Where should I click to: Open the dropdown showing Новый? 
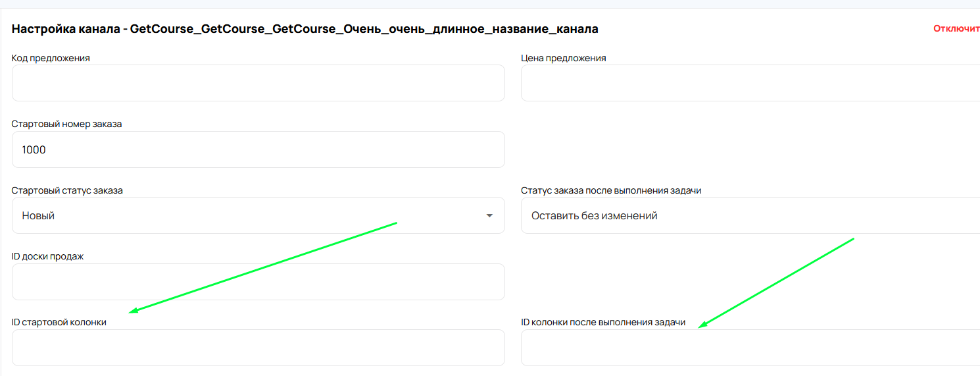250,215
